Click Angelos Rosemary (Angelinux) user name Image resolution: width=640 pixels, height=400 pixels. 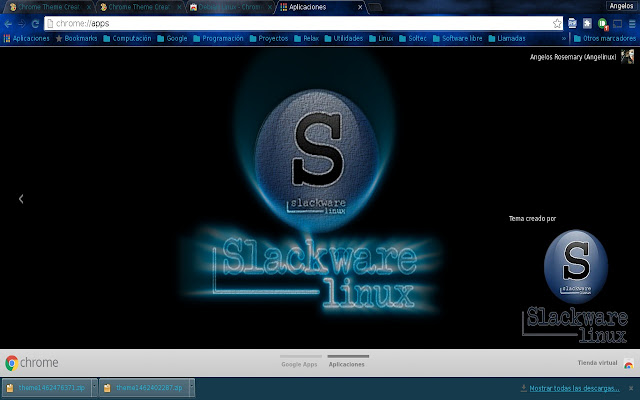click(x=573, y=57)
